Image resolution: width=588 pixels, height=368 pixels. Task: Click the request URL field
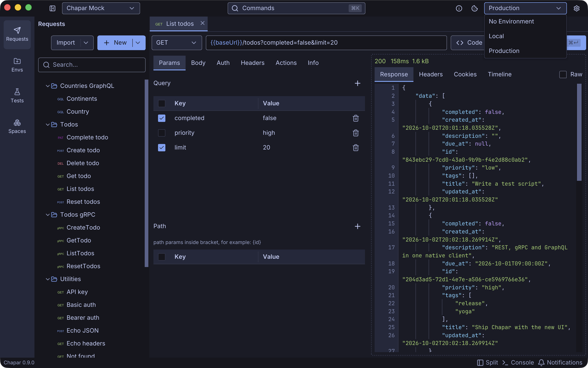click(326, 43)
